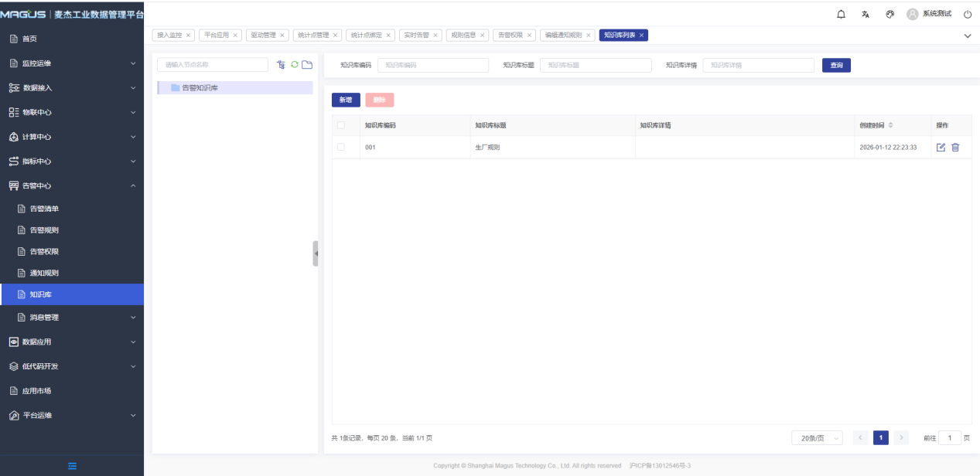Click the language translation icon
Image resolution: width=980 pixels, height=476 pixels.
[866, 15]
